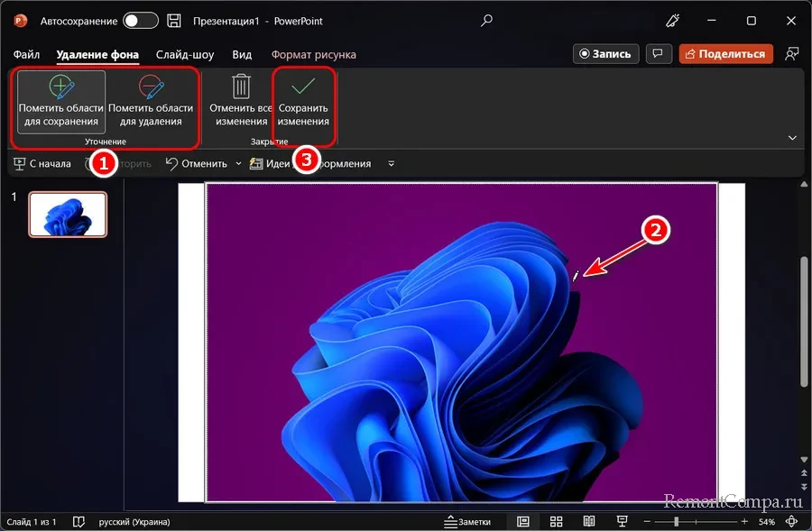Go to next slide double-arrow
812x531 pixels.
point(804,487)
